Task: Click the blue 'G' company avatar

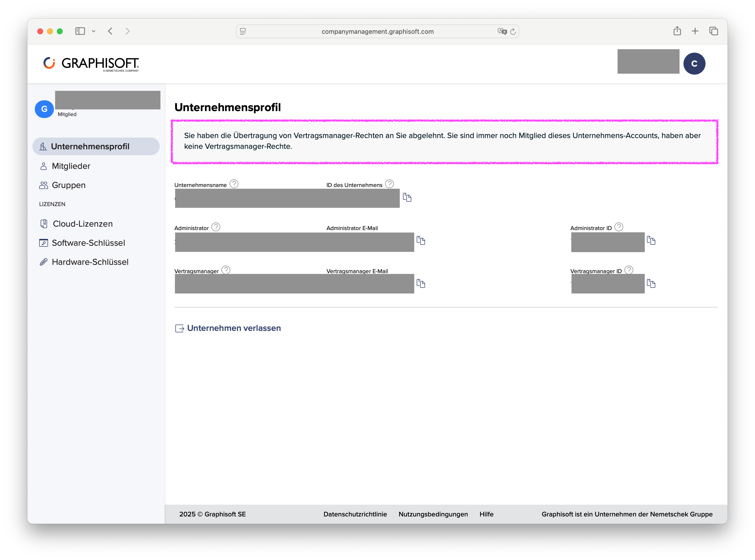Action: click(x=44, y=109)
